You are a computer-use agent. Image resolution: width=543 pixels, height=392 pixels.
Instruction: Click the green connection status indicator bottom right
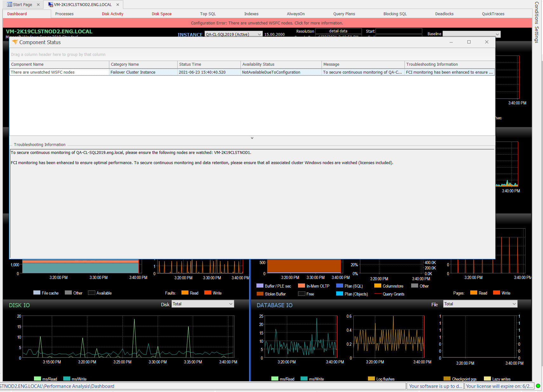538,386
